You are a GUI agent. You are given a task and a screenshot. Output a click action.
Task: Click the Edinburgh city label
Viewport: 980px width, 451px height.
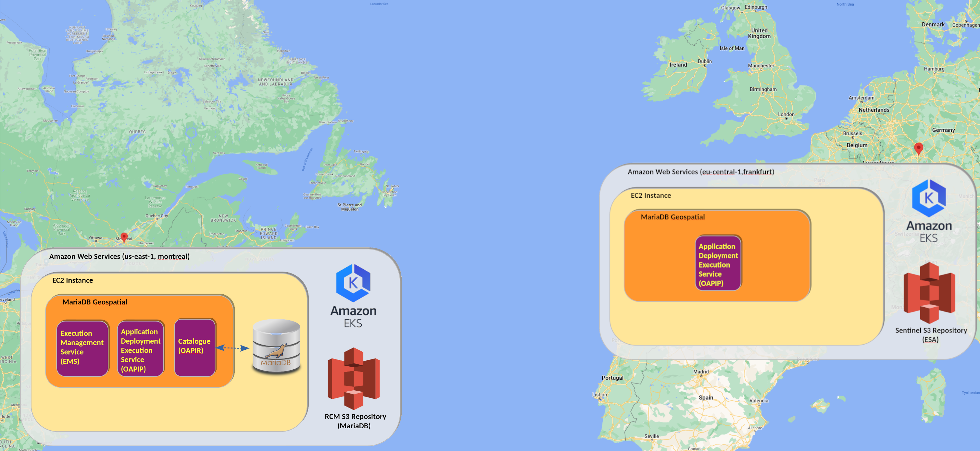[x=756, y=7]
